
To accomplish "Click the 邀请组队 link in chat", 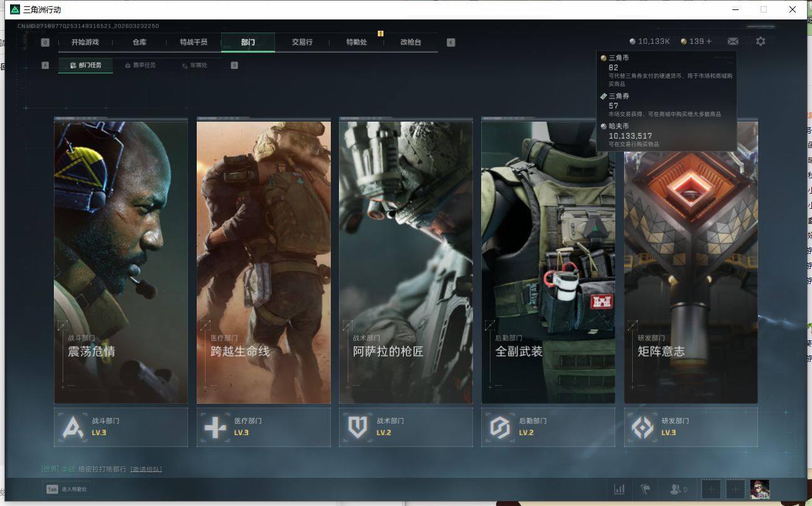I will click(x=146, y=469).
